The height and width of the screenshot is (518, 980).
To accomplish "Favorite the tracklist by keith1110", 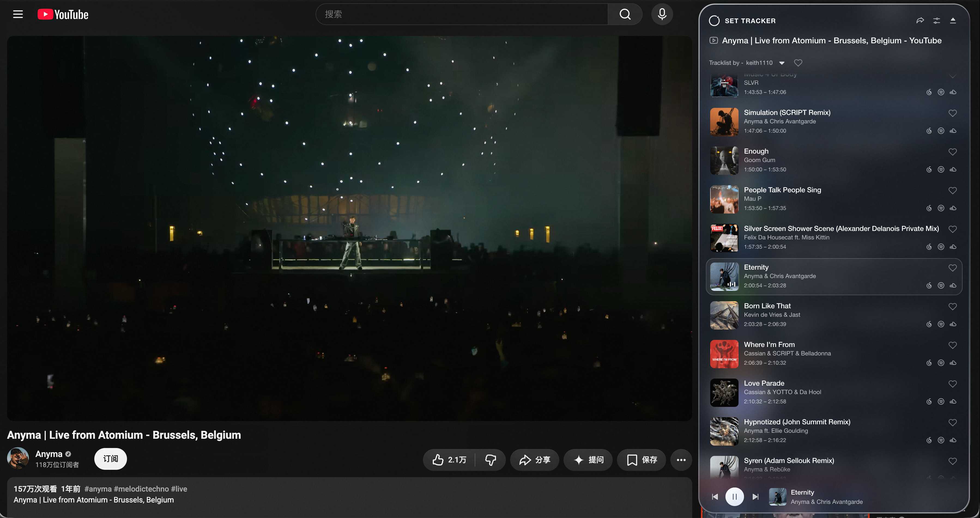I will coord(798,63).
